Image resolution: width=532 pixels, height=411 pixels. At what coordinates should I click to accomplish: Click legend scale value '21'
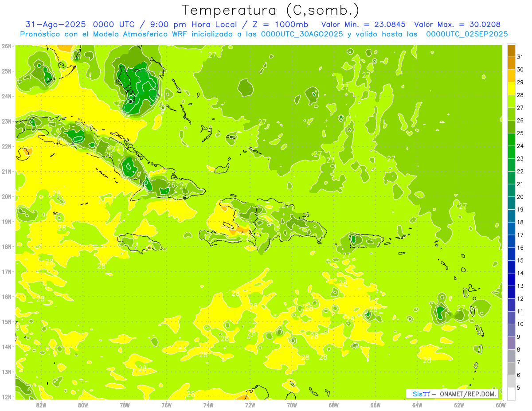(520, 184)
